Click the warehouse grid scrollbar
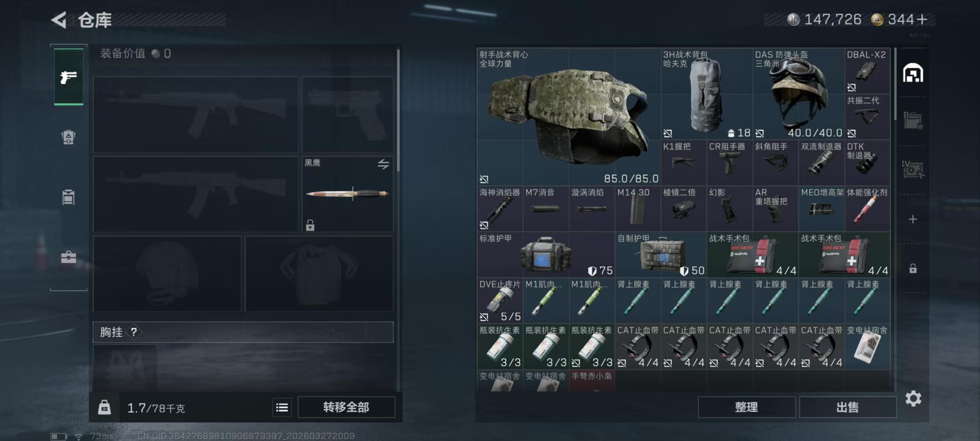This screenshot has width=980, height=441. [x=896, y=83]
